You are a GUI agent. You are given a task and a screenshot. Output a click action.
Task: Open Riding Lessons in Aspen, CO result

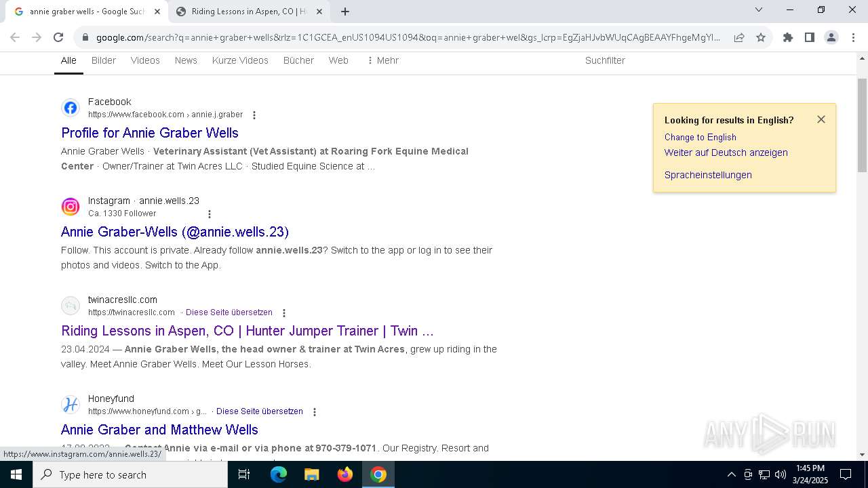248,331
